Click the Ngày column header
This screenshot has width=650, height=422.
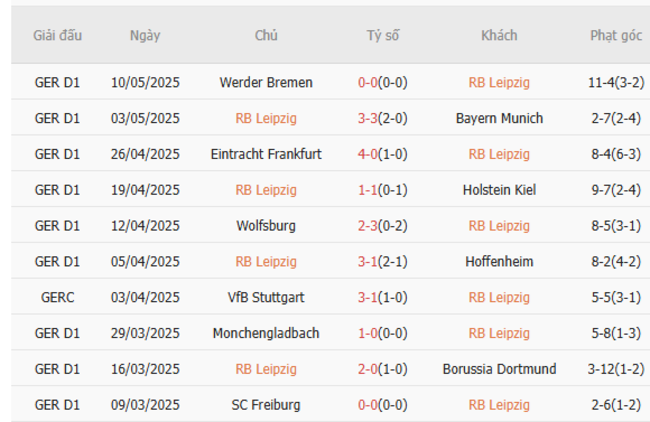(145, 36)
